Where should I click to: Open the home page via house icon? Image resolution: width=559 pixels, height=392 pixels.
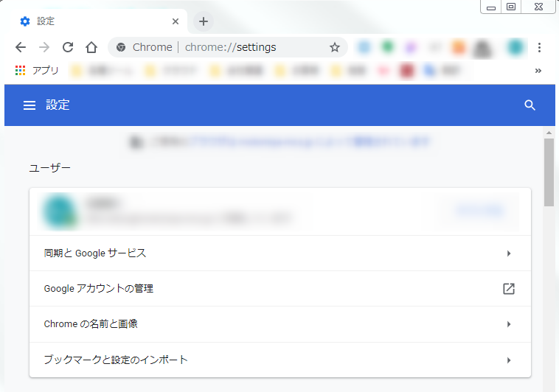[91, 47]
